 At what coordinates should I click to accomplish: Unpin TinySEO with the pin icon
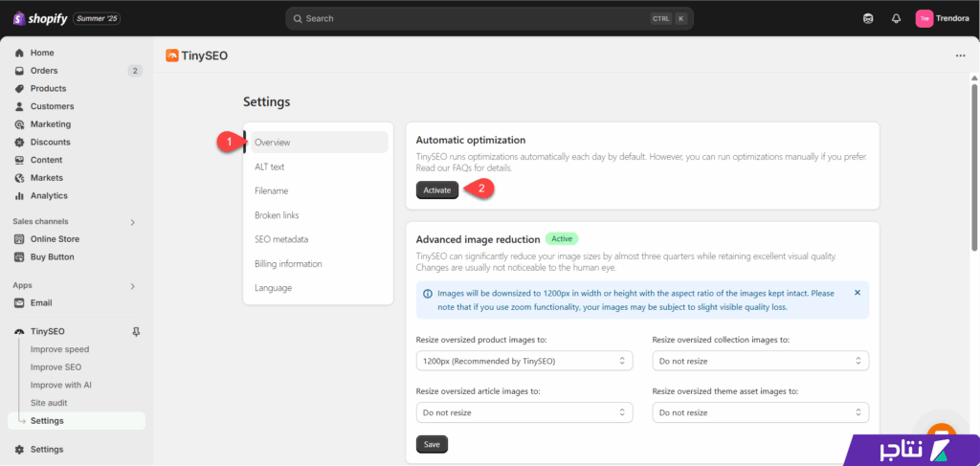(x=136, y=332)
